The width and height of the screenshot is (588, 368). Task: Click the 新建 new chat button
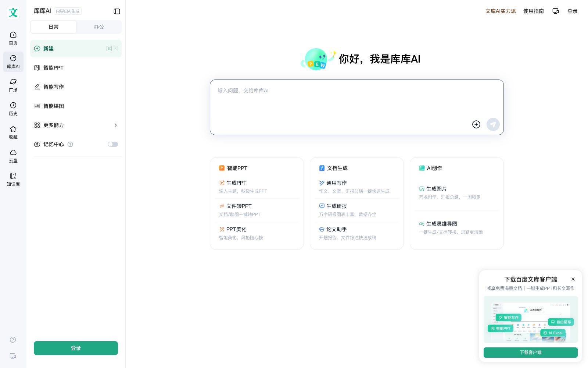76,49
